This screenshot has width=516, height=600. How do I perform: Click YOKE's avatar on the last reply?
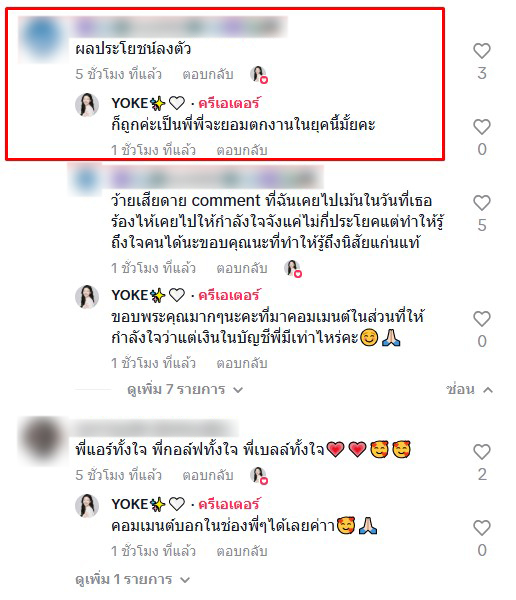point(87,505)
